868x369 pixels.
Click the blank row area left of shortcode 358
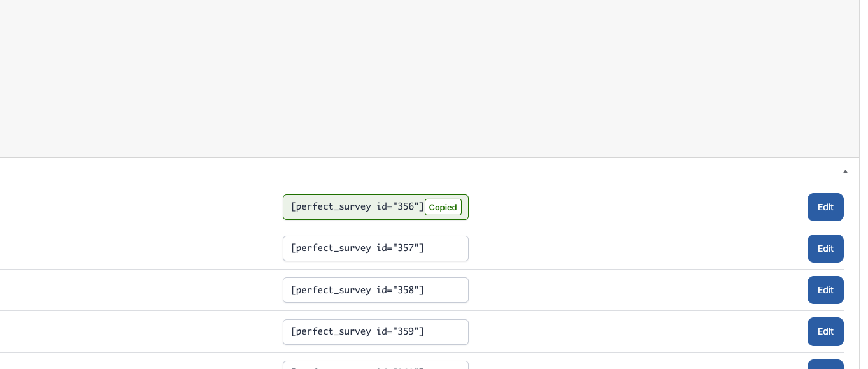click(141, 290)
